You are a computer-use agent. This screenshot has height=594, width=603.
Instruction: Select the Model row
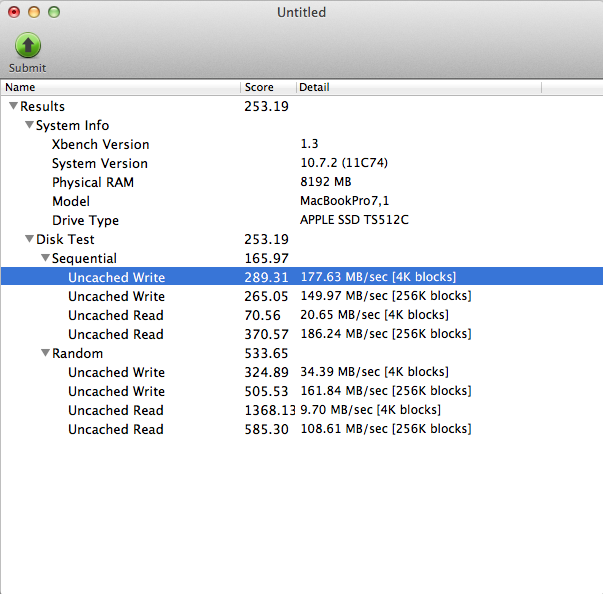point(302,201)
